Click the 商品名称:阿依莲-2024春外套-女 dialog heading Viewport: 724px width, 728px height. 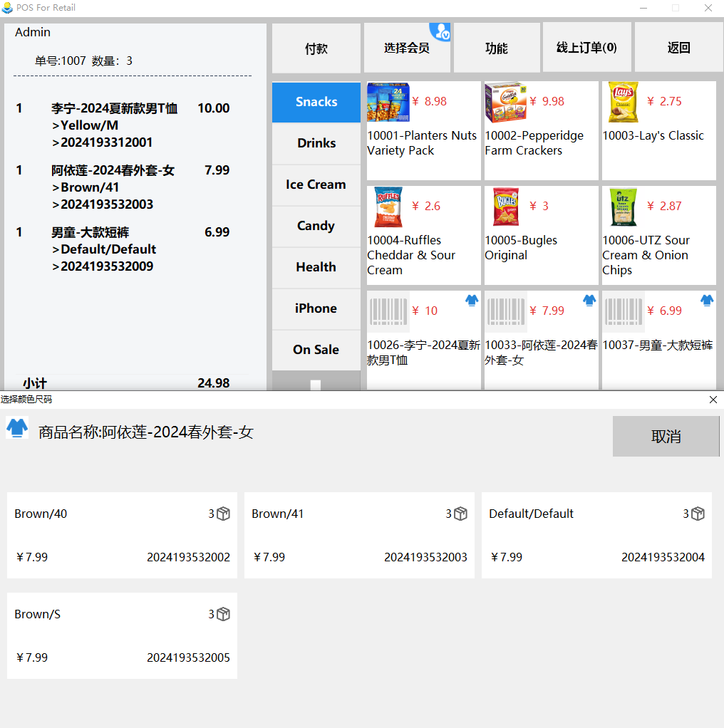coord(146,432)
